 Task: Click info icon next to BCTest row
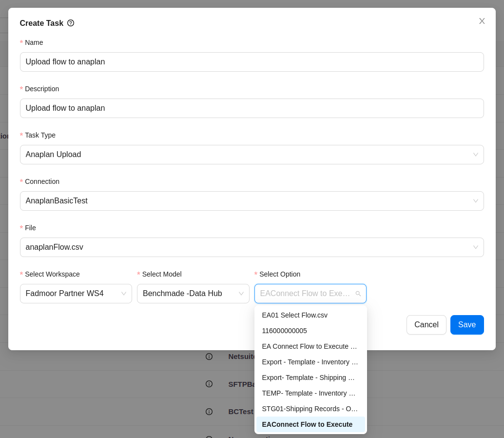tap(209, 412)
